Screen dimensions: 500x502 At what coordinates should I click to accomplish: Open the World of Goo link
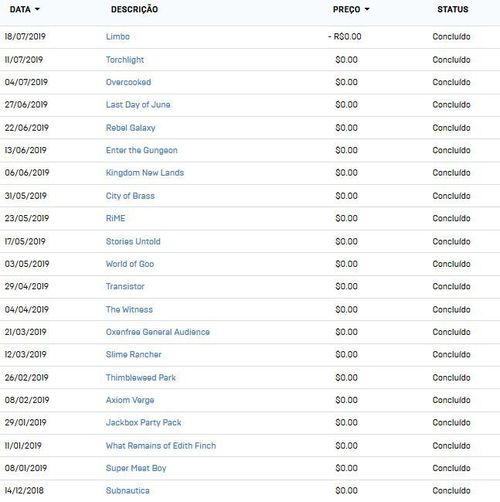[130, 264]
